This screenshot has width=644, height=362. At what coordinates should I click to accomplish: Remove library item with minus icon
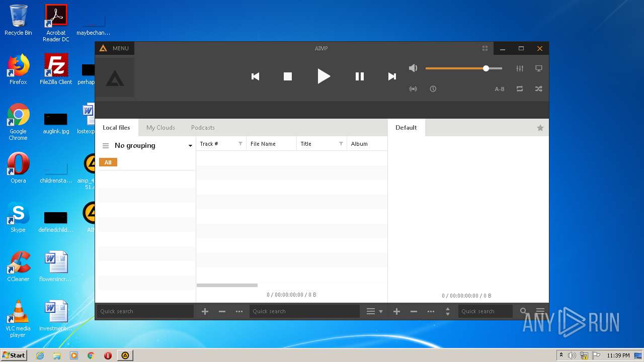222,311
